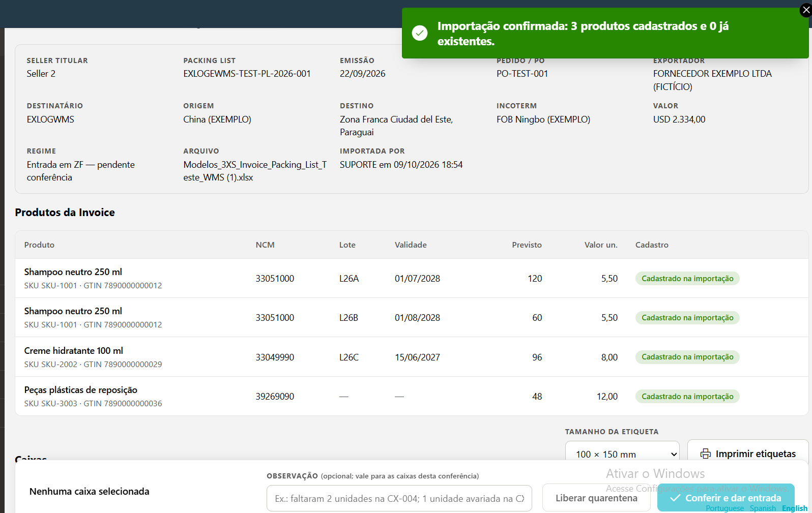The height and width of the screenshot is (513, 812).
Task: Click the Produto column header
Action: (39, 245)
